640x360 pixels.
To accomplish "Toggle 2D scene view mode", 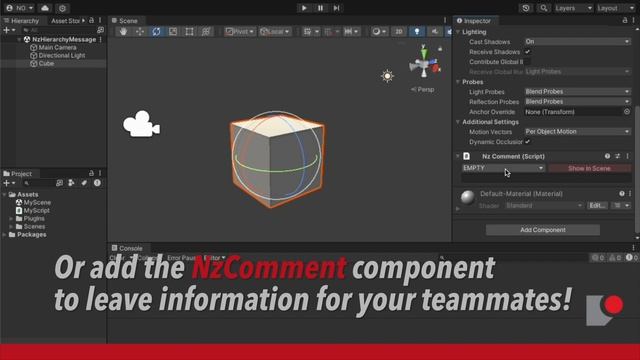I will point(399,31).
